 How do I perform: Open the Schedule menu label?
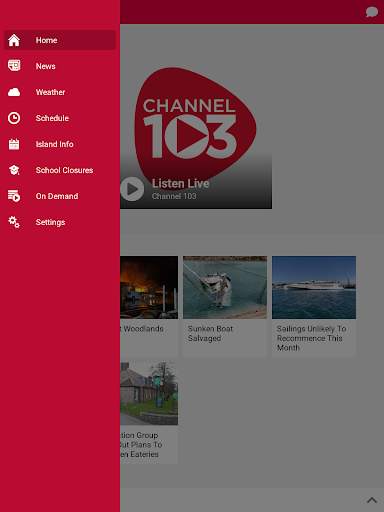point(52,118)
